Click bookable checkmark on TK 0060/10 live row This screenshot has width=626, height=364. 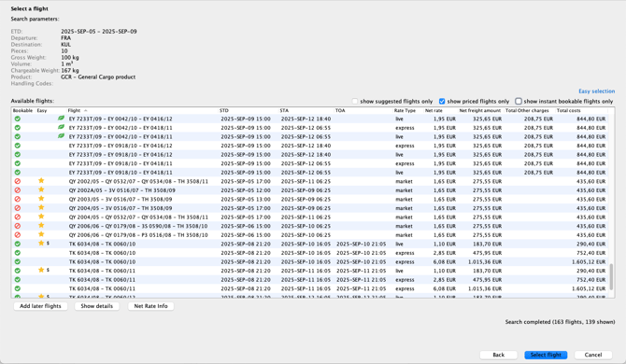coord(17,244)
